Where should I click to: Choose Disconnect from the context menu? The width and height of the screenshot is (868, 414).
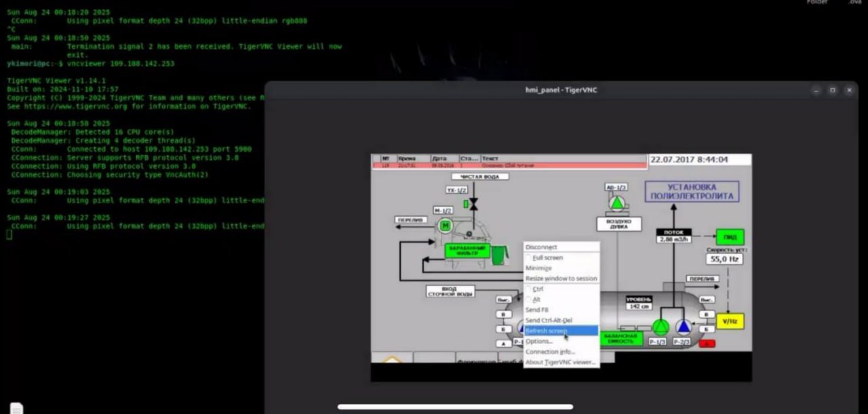click(x=561, y=247)
